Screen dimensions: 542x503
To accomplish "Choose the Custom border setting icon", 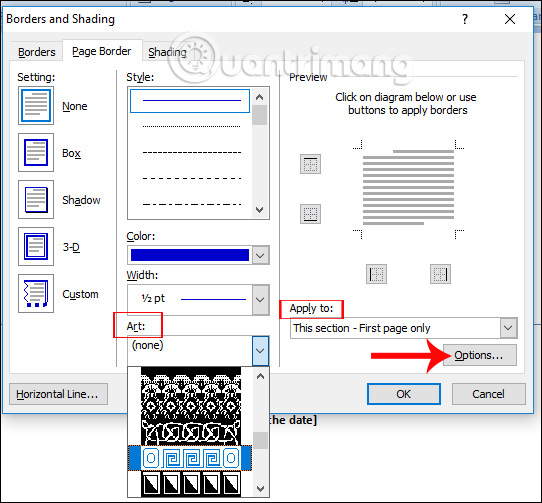I will 36,294.
